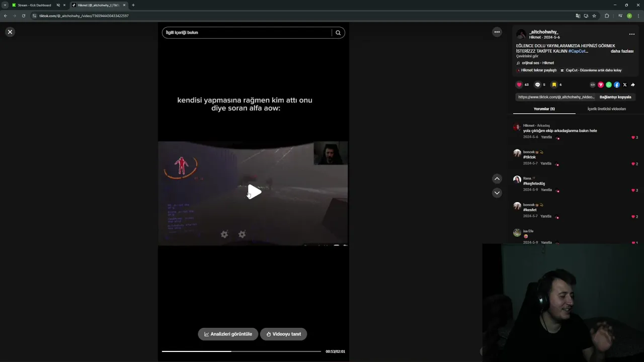Open the #CapCut hashtag link
The width and height of the screenshot is (644, 362).
click(x=578, y=51)
